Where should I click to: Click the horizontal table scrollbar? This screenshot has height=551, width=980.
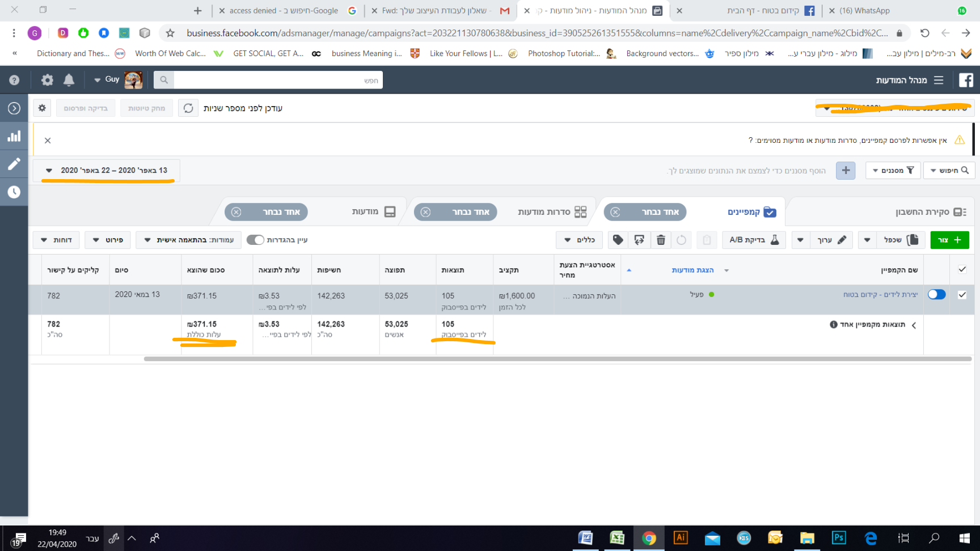(557, 359)
